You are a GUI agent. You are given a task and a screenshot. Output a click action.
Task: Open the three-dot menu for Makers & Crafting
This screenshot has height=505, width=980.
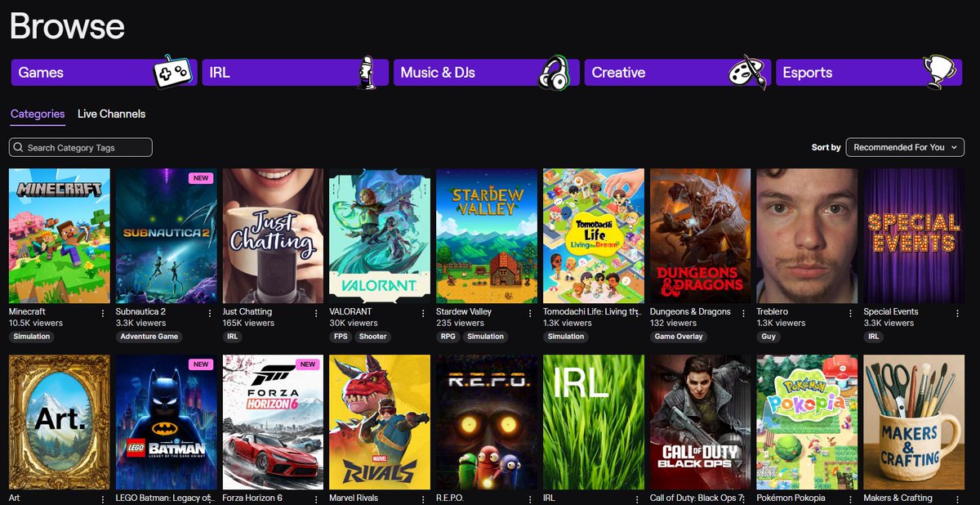tap(957, 498)
